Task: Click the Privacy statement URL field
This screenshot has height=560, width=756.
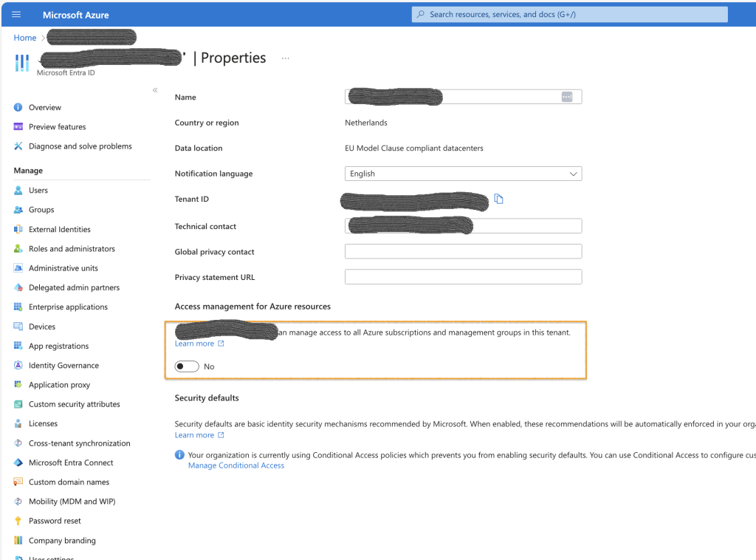Action: 463,277
